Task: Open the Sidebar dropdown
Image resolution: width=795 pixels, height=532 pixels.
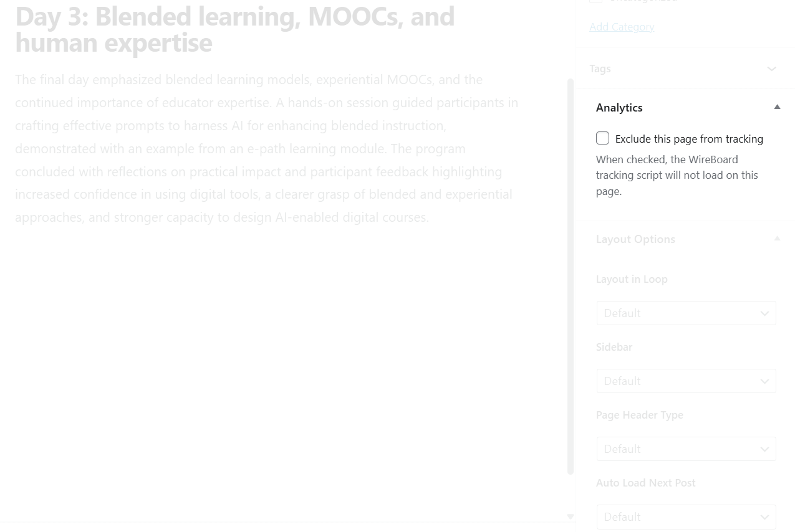Action: click(x=686, y=381)
